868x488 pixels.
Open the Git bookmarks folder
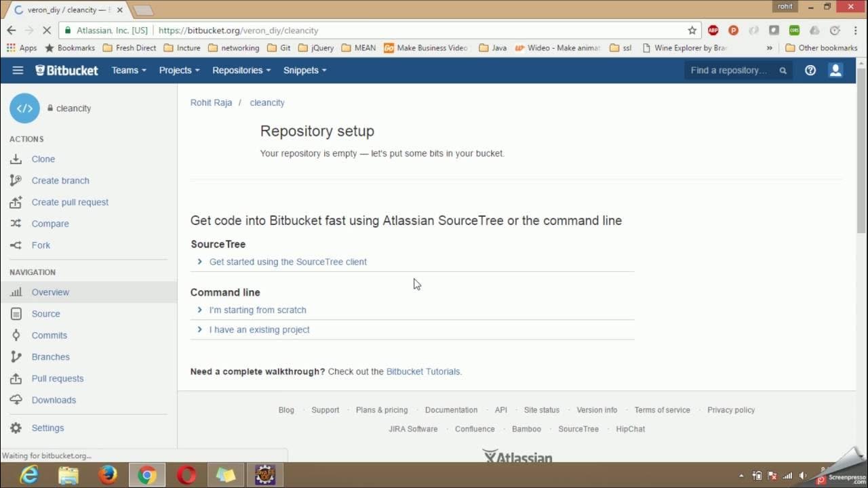(279, 48)
